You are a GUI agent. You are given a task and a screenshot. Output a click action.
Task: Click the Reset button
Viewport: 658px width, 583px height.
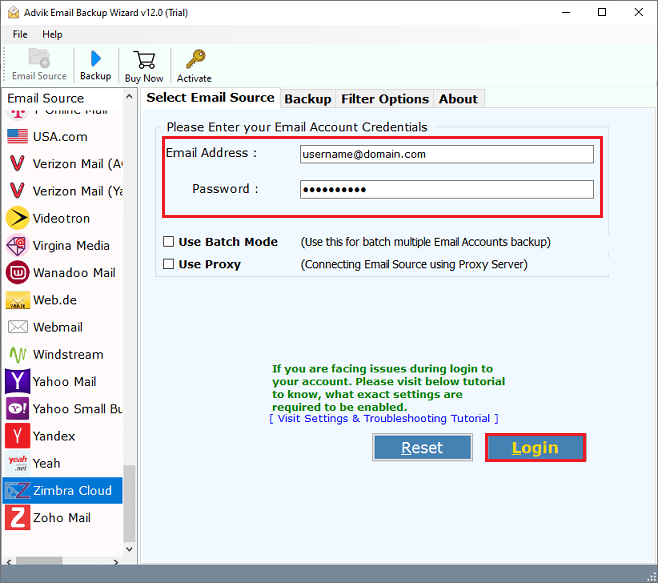[422, 447]
